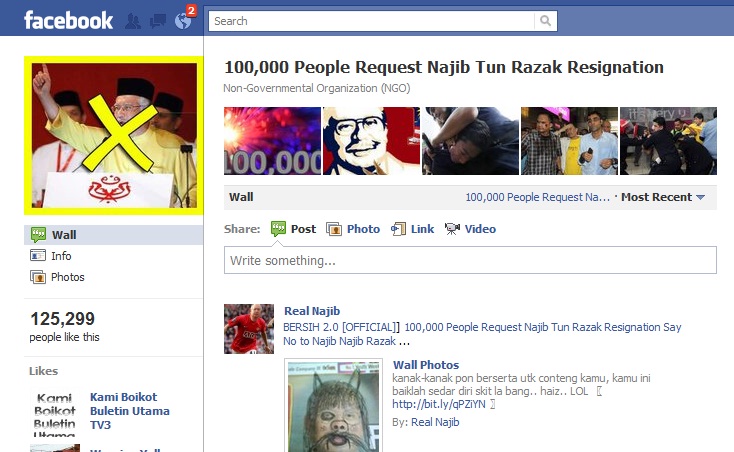Click the BERSIH 2.0 [OFFICIAL] post link
This screenshot has height=452, width=734.
click(342, 327)
